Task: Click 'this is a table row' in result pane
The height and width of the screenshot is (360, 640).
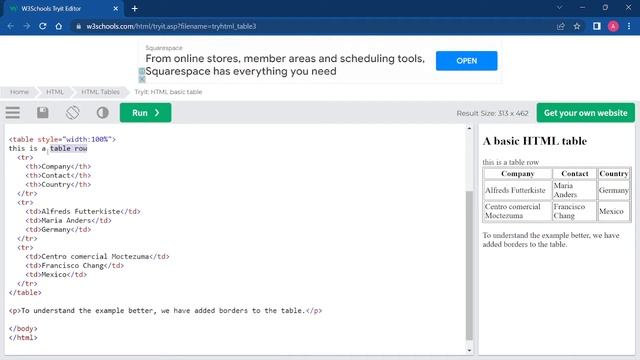Action: click(511, 162)
